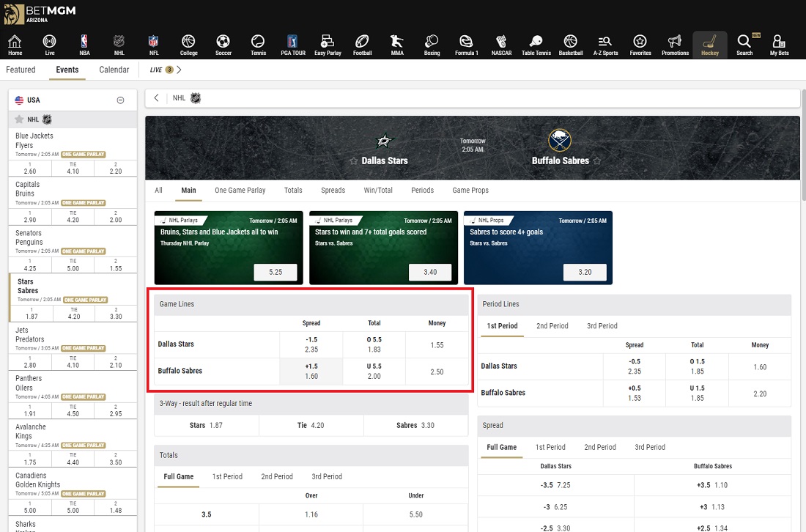Open the Calendar tab
The height and width of the screenshot is (532, 806).
pyautogui.click(x=114, y=70)
